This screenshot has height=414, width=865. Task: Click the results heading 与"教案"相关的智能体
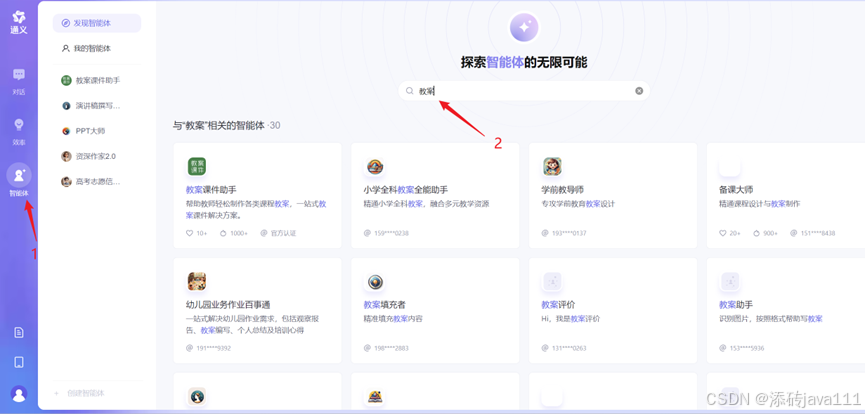218,126
